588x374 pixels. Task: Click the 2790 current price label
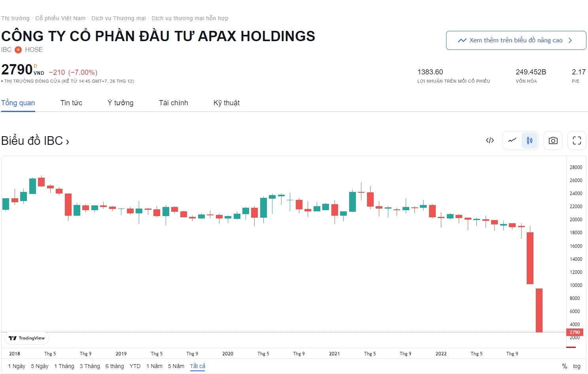pos(575,332)
